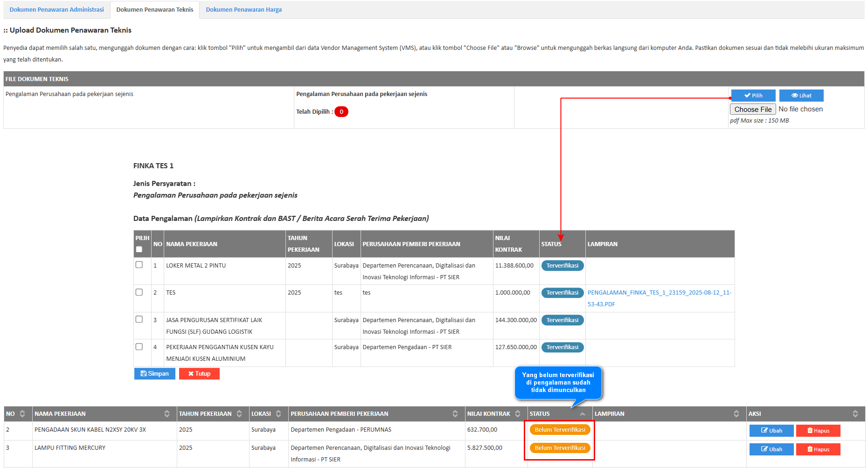This screenshot has width=868, height=468.
Task: Edit the LAMPU FITTING MERCURY row via Ubah
Action: [771, 449]
